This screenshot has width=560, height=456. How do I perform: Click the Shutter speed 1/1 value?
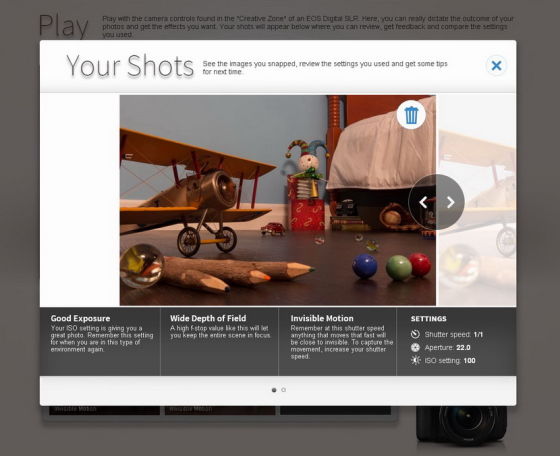click(478, 335)
